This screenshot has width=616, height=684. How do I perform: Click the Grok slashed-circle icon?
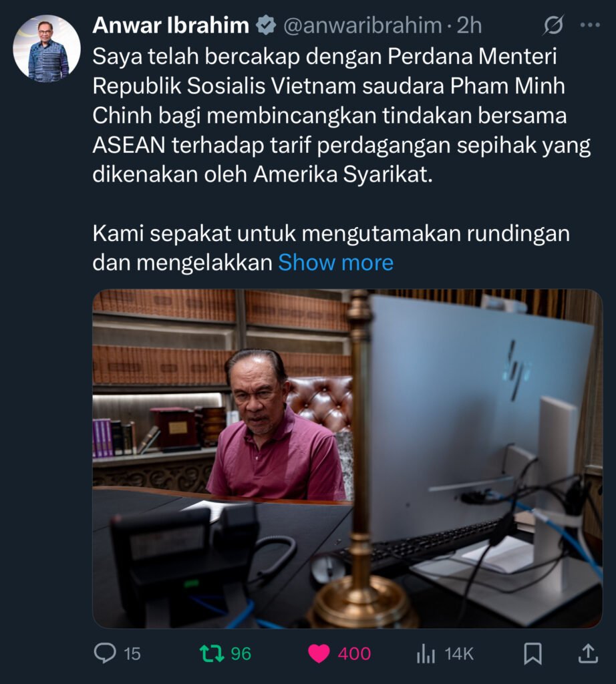coord(553,25)
